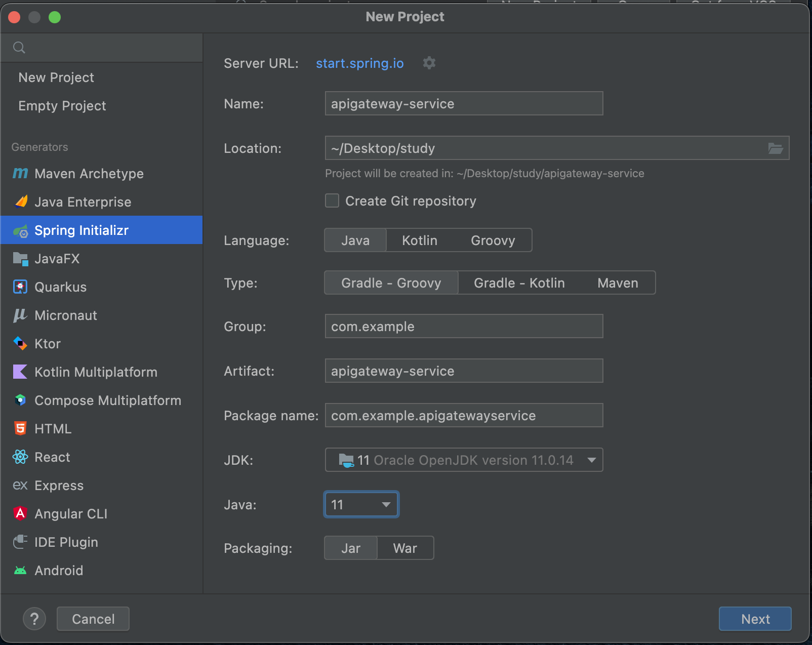Click the Angular CLI icon
Image resolution: width=812 pixels, height=645 pixels.
point(20,513)
